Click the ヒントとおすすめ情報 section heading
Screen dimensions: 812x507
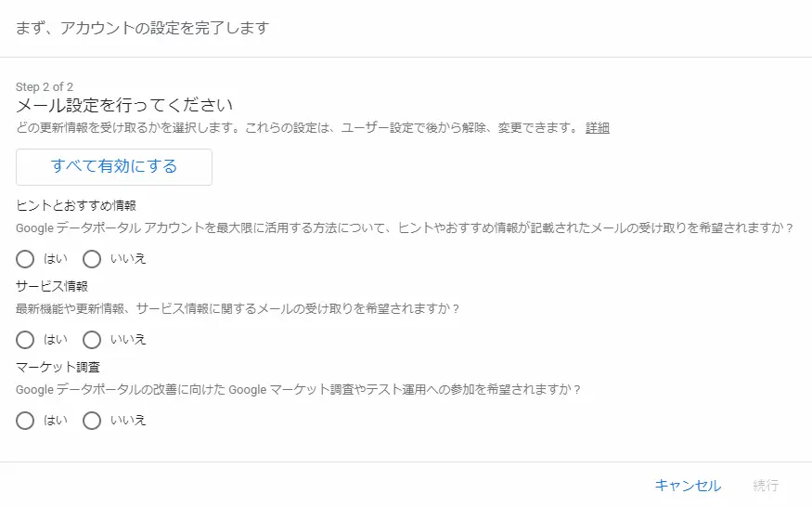76,205
